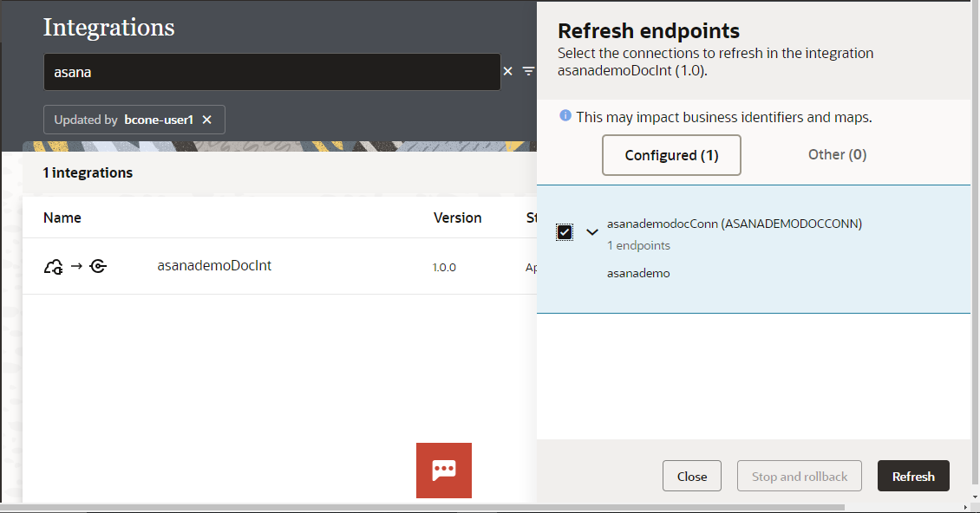Switch to the Configured (1) tab
Viewport: 980px width, 513px height.
coord(671,155)
